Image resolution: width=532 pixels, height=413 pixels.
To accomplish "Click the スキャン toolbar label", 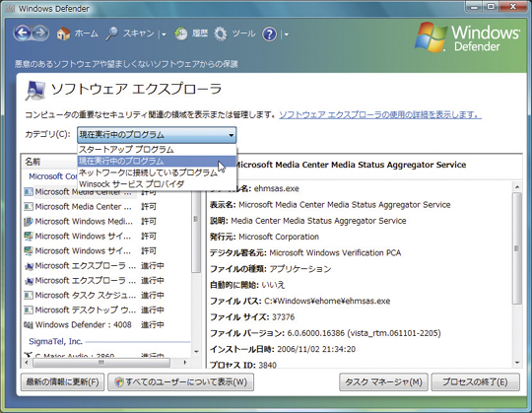I will click(138, 34).
